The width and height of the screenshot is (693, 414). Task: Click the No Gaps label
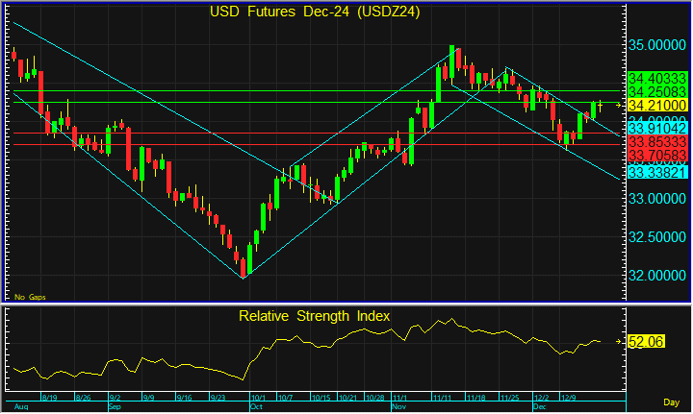[30, 297]
